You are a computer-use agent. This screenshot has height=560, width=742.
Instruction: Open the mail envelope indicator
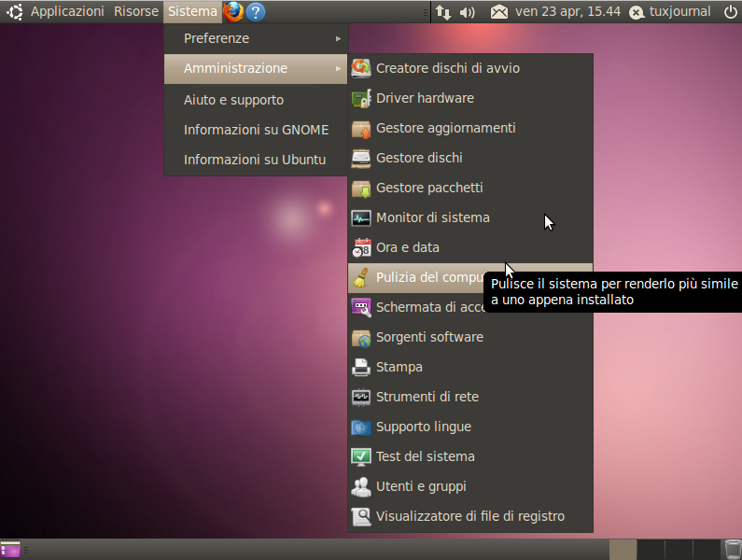(x=498, y=12)
